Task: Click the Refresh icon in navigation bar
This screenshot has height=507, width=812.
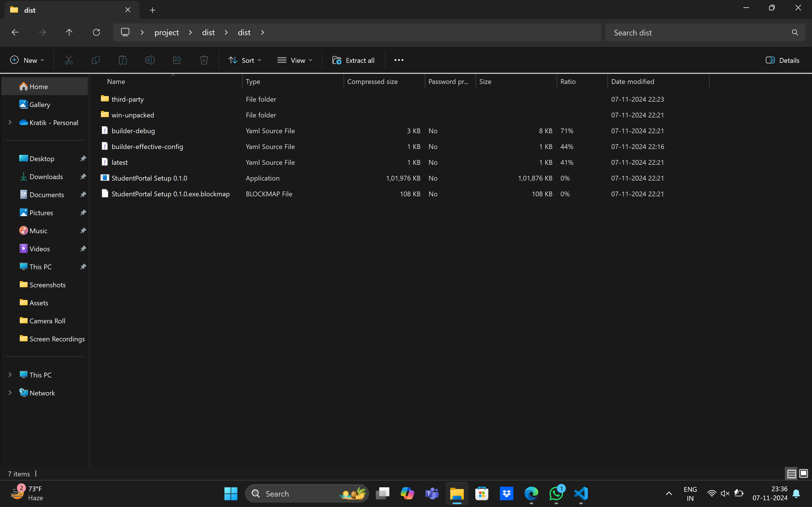Action: [x=96, y=32]
